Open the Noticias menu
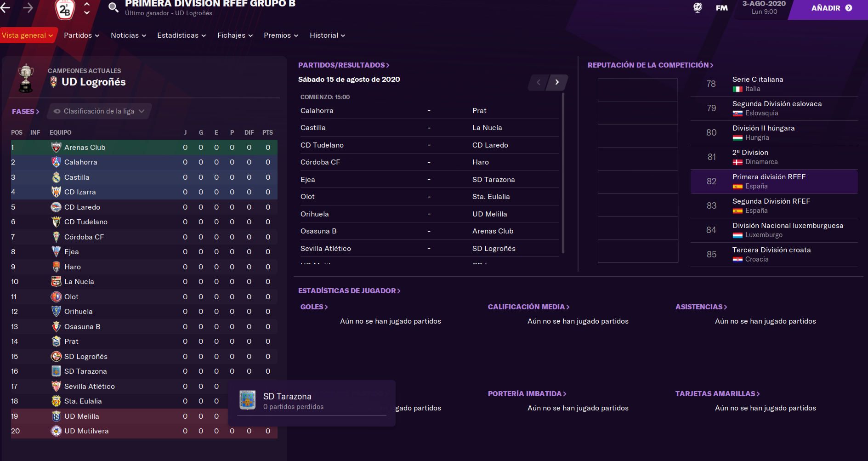Viewport: 868px width, 461px height. (x=128, y=35)
